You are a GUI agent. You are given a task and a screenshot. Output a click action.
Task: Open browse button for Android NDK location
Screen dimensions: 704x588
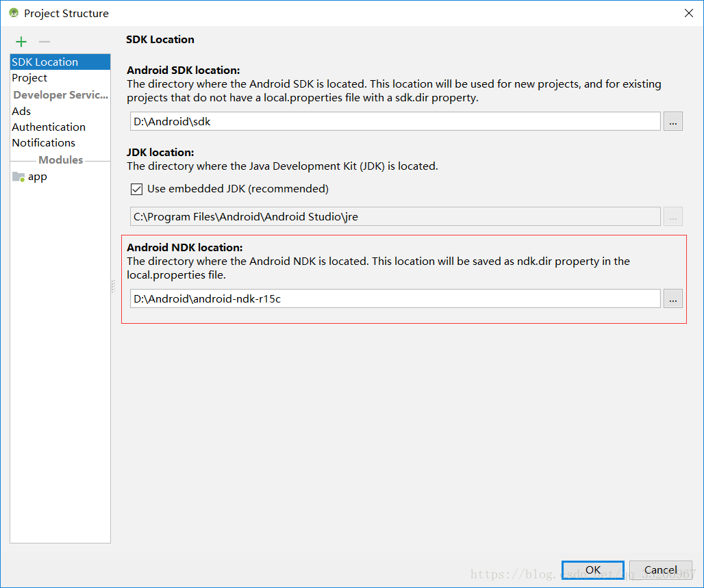click(672, 298)
